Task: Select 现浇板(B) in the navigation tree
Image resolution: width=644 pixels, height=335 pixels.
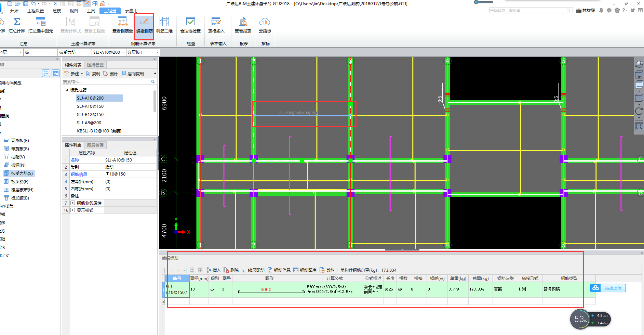Action: [17, 141]
